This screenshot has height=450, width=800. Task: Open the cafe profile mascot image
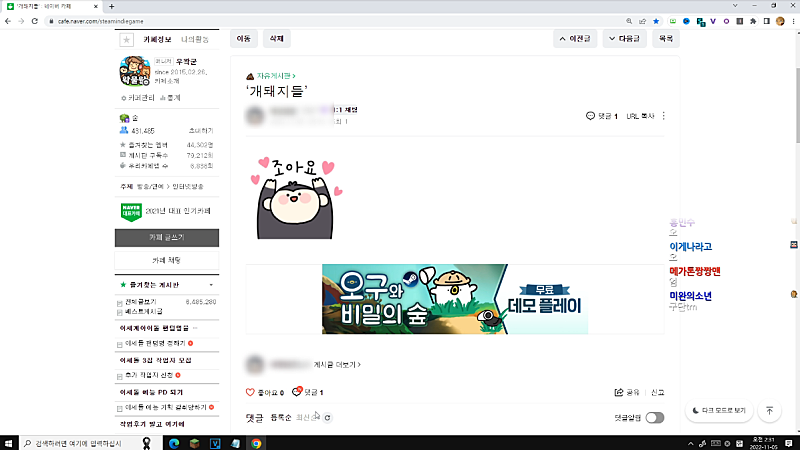(135, 71)
